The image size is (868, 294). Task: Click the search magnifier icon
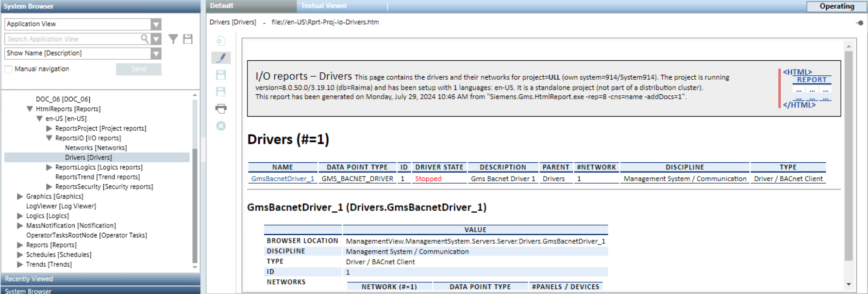coord(144,39)
